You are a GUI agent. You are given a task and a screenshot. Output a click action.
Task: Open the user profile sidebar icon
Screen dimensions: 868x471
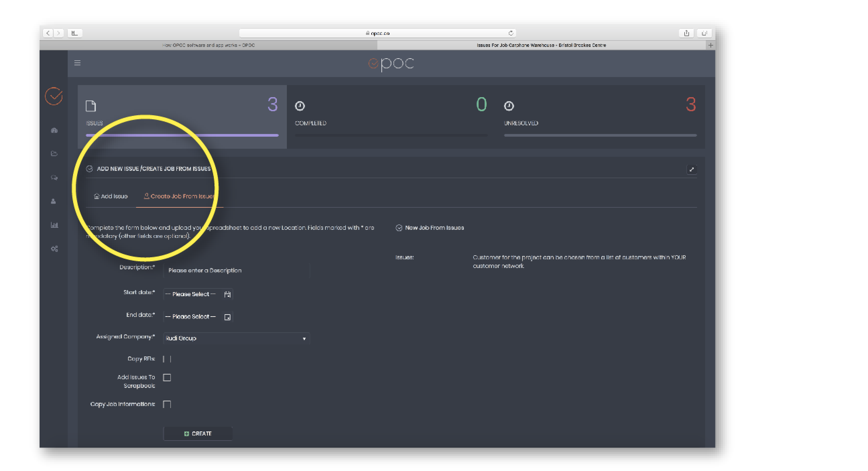(53, 201)
